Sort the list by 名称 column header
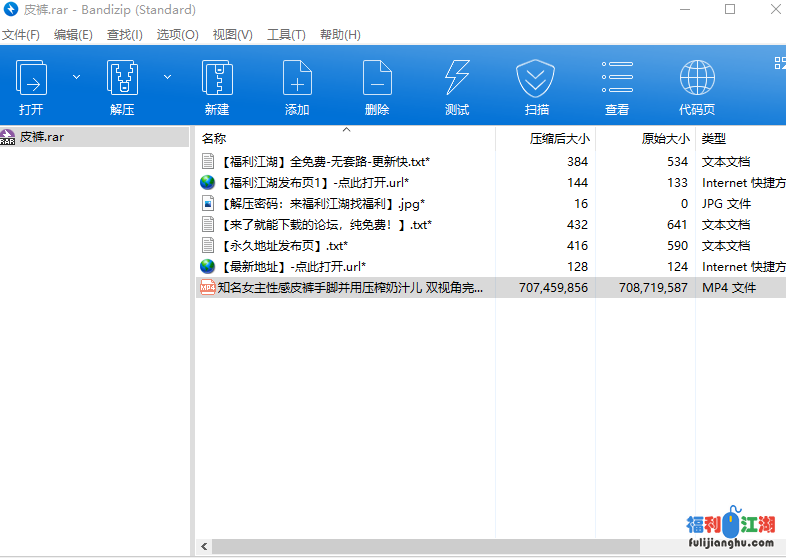 (x=215, y=139)
